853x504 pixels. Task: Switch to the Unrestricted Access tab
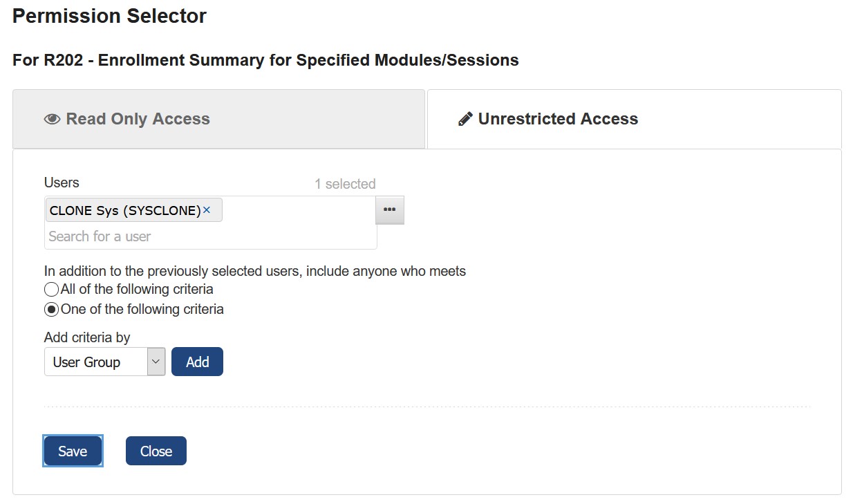click(x=634, y=119)
